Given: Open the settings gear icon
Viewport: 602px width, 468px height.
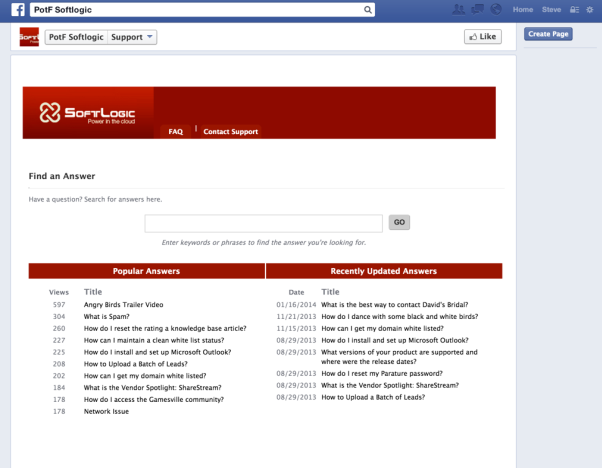Looking at the screenshot, I should pos(591,10).
